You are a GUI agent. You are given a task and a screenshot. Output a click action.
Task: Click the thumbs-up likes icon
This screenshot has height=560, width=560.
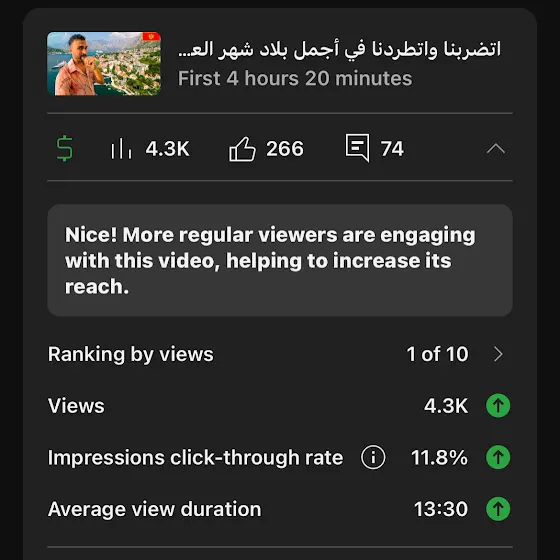(242, 149)
